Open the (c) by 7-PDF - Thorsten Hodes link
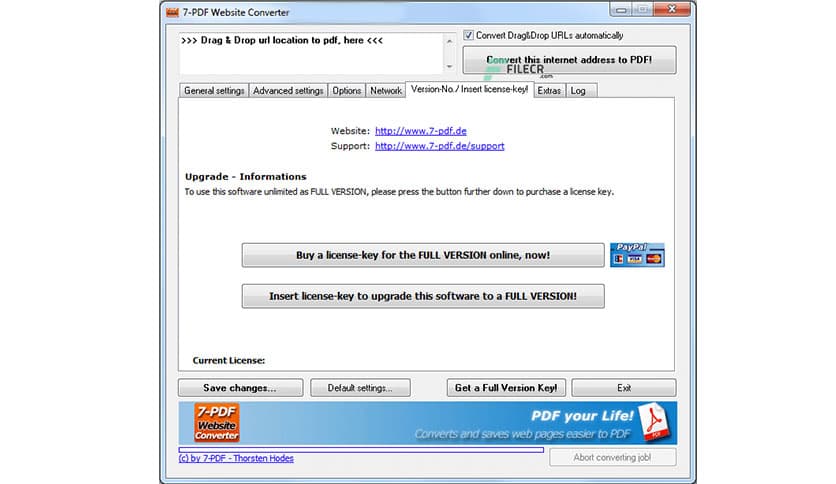Viewport: 836px width, 484px height. coord(236,458)
